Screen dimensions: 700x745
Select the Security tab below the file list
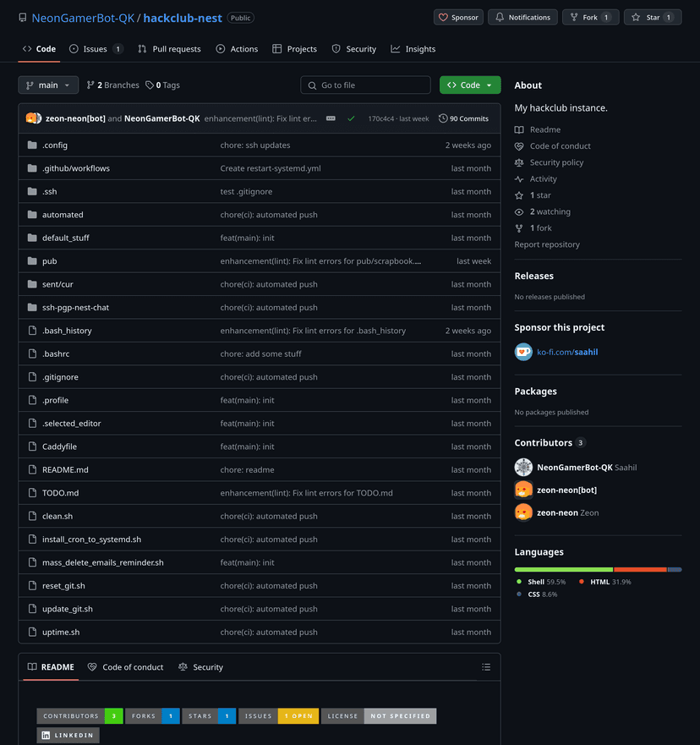[201, 667]
